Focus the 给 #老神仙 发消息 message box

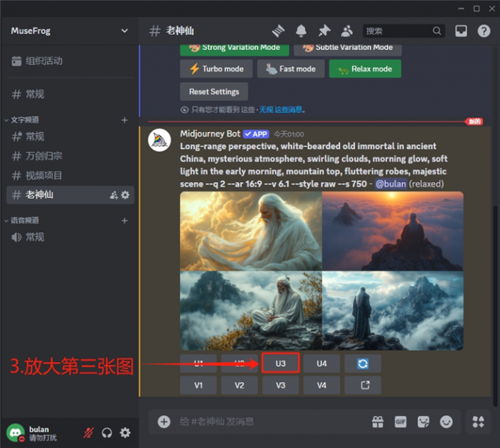[271, 422]
